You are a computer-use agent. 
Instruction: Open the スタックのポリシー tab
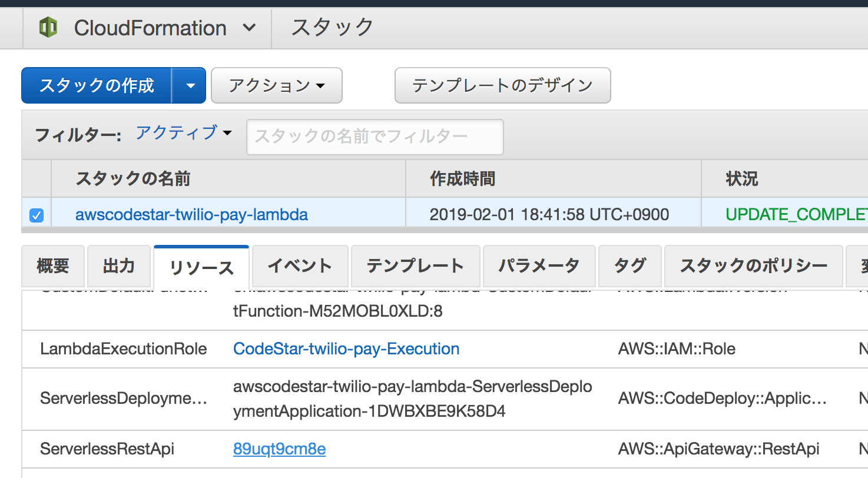[x=754, y=266]
